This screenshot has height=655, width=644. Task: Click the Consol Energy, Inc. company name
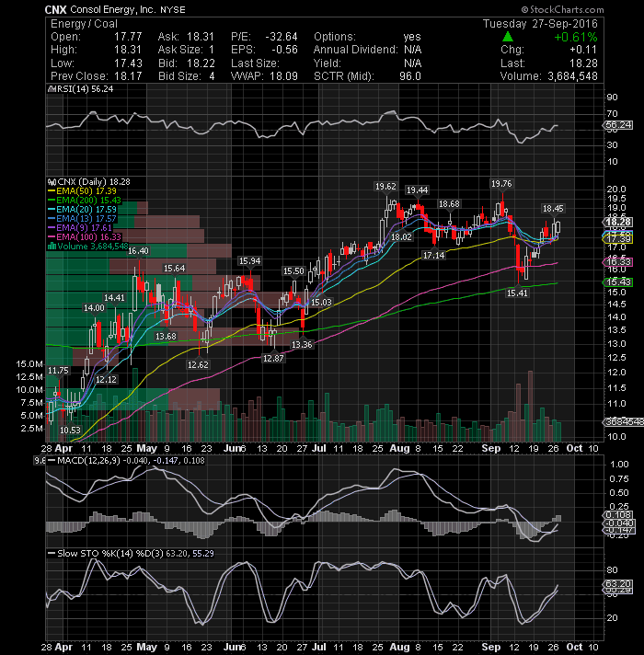point(113,9)
